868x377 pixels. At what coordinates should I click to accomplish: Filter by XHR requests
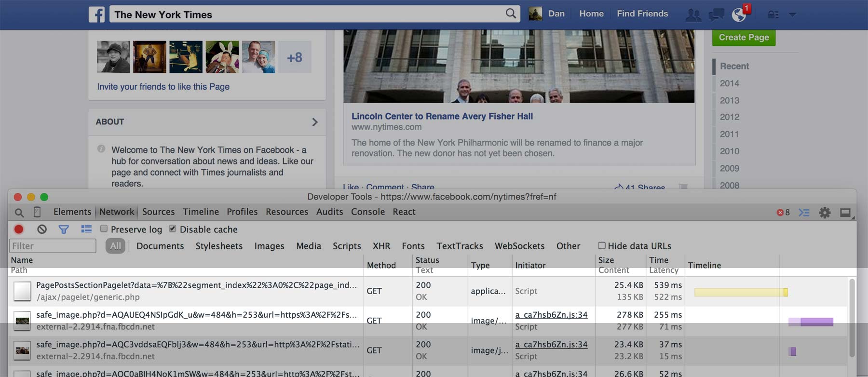click(381, 246)
